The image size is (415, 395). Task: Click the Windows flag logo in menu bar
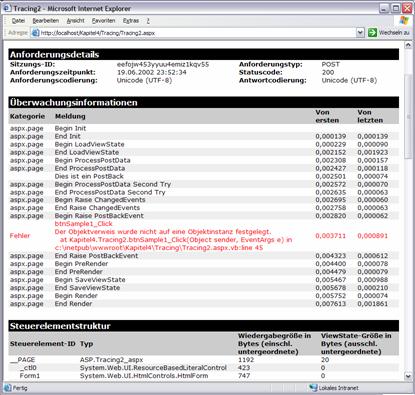click(404, 20)
